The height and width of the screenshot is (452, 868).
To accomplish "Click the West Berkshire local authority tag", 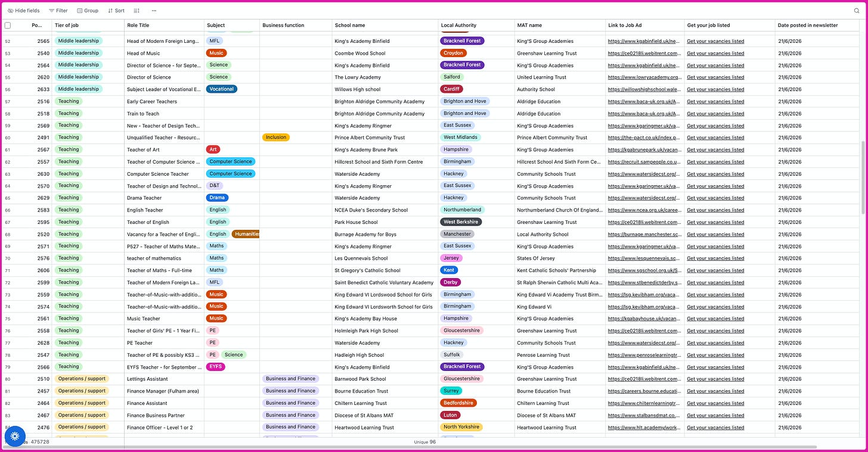I will [x=461, y=222].
